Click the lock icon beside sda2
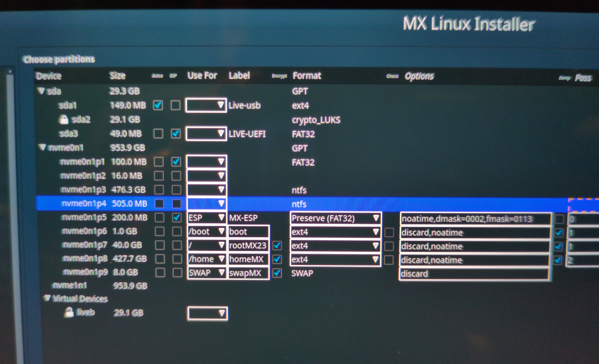 tap(64, 119)
